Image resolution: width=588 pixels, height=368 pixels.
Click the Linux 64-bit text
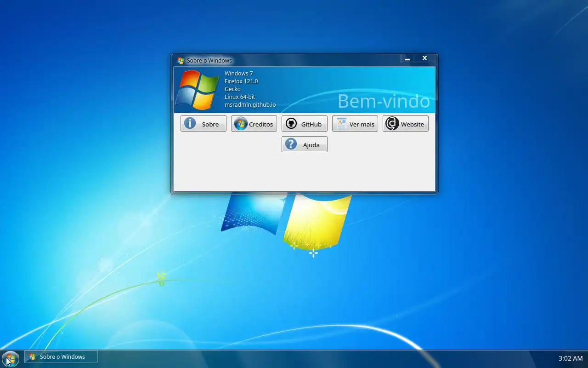click(240, 97)
